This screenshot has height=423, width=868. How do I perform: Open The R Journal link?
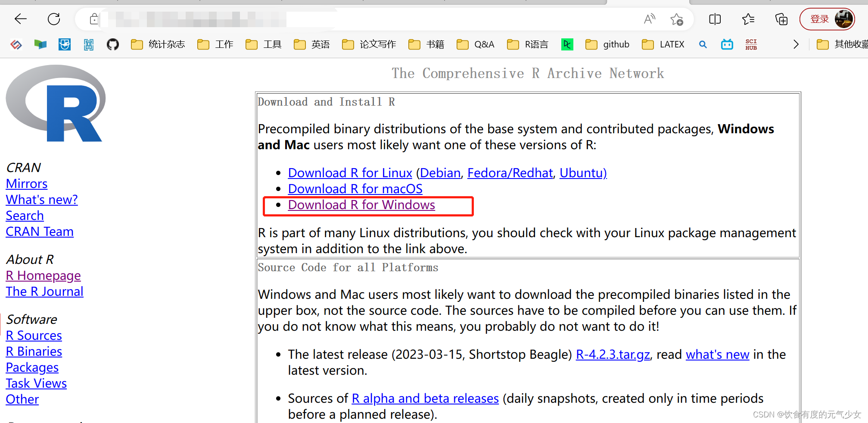45,291
